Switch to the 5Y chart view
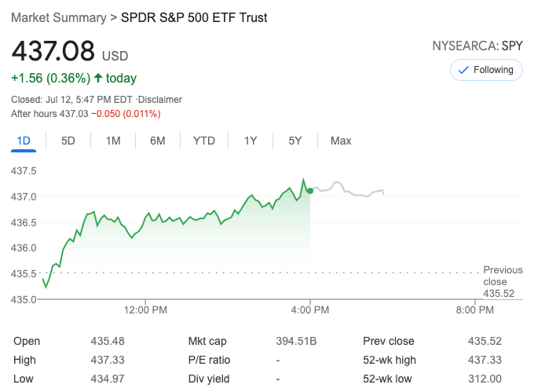534x392 pixels. [295, 141]
